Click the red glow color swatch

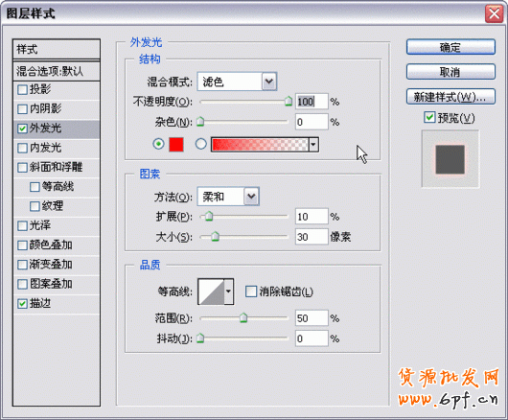[x=176, y=144]
